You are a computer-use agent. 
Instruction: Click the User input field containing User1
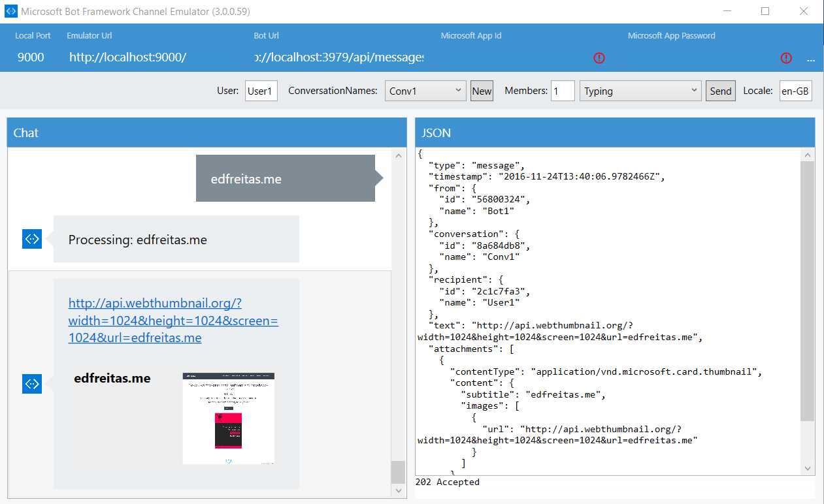[x=261, y=91]
